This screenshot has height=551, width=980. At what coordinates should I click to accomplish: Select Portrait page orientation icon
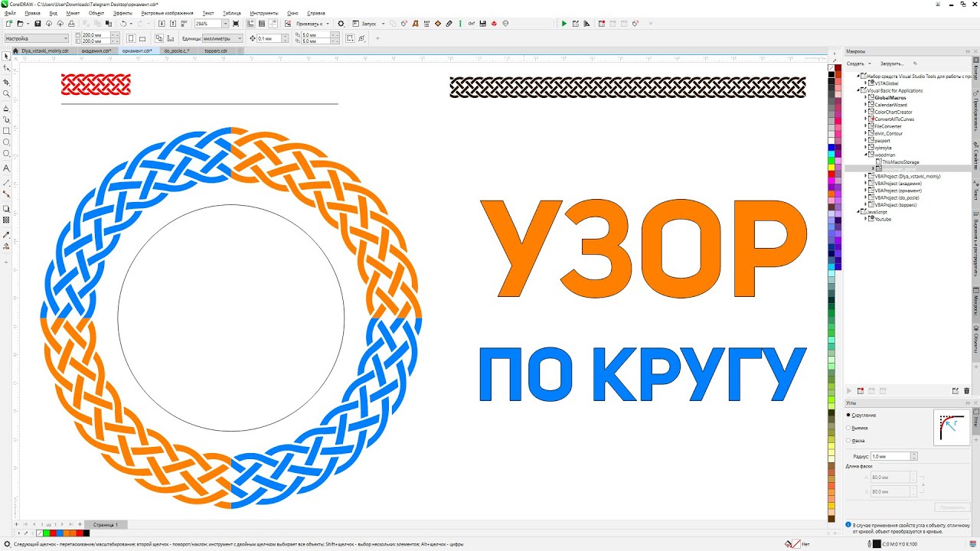(x=132, y=38)
